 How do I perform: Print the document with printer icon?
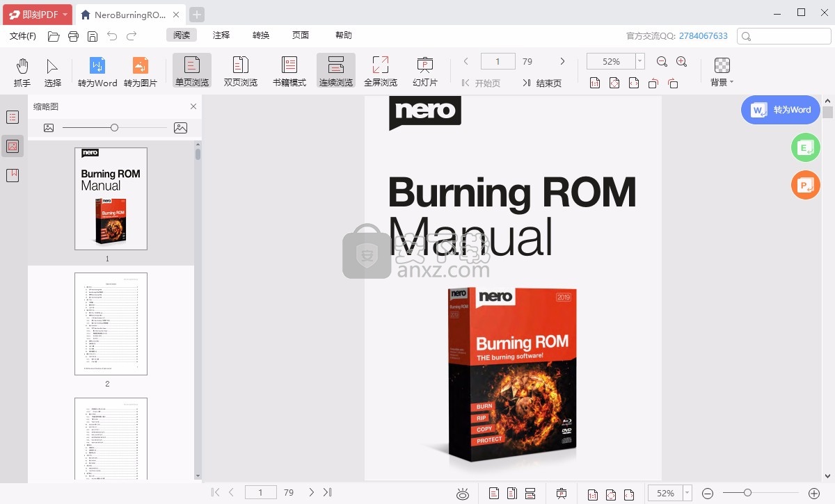(x=73, y=36)
